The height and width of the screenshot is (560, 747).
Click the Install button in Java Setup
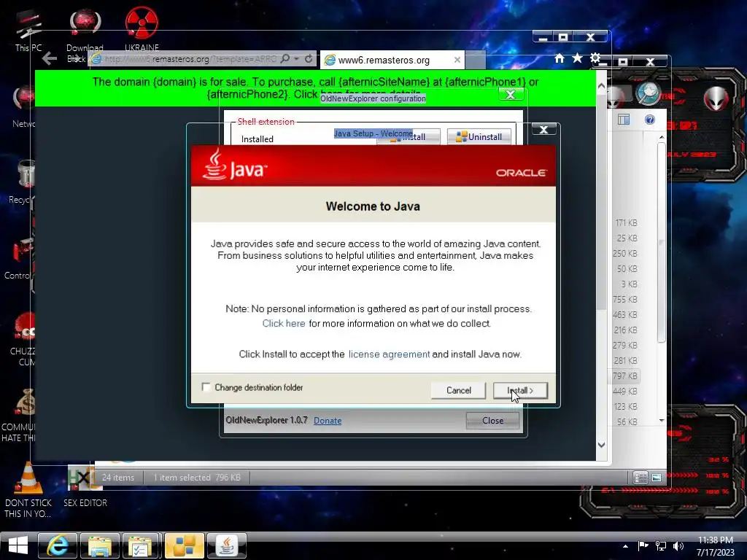click(520, 391)
